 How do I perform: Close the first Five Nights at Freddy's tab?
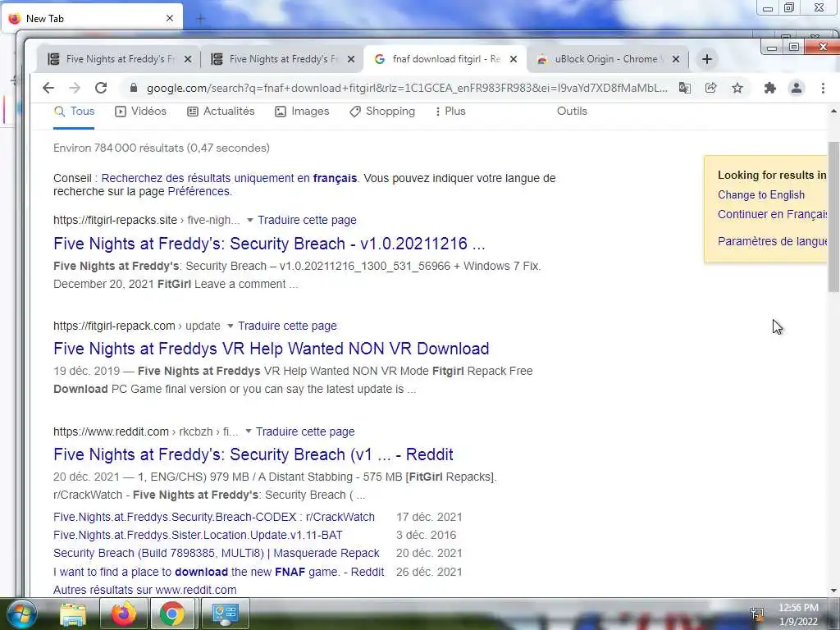pyautogui.click(x=188, y=59)
